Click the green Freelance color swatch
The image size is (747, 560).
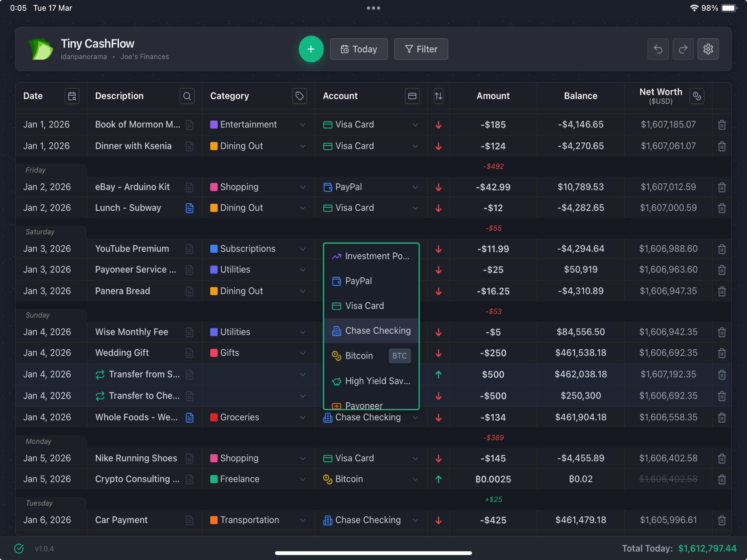pyautogui.click(x=214, y=479)
